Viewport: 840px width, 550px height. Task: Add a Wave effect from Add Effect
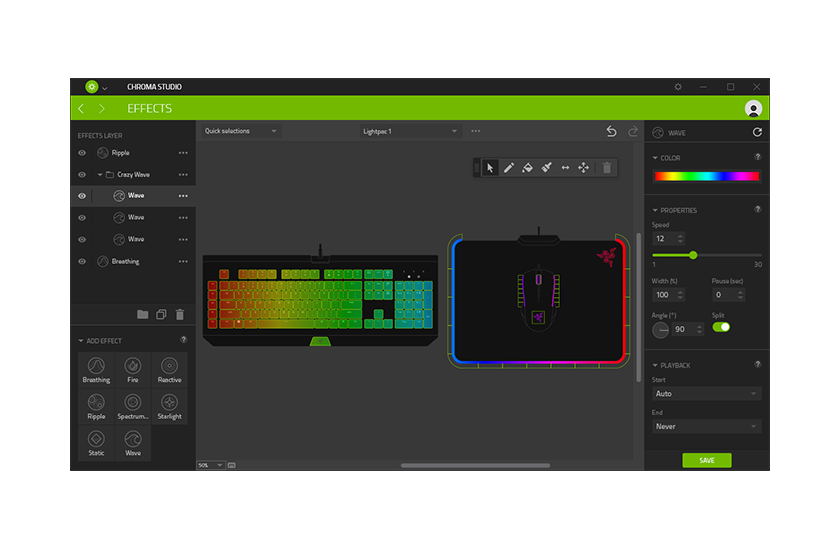pyautogui.click(x=133, y=443)
